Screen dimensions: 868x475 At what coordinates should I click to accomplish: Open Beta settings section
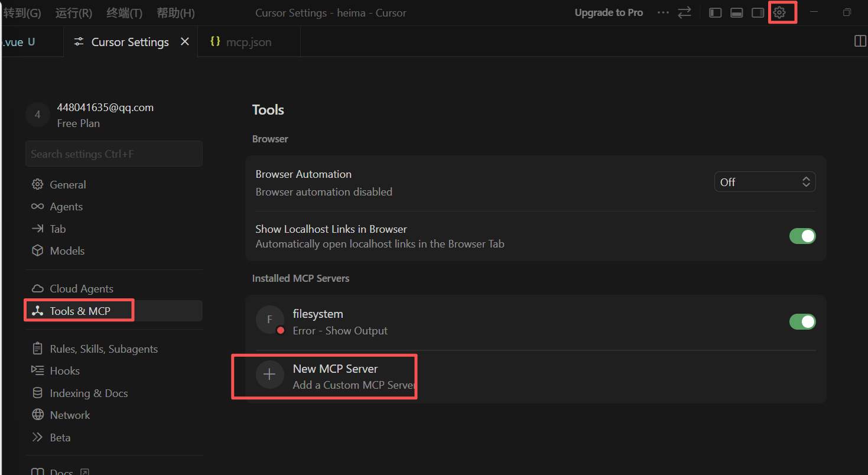tap(113, 438)
